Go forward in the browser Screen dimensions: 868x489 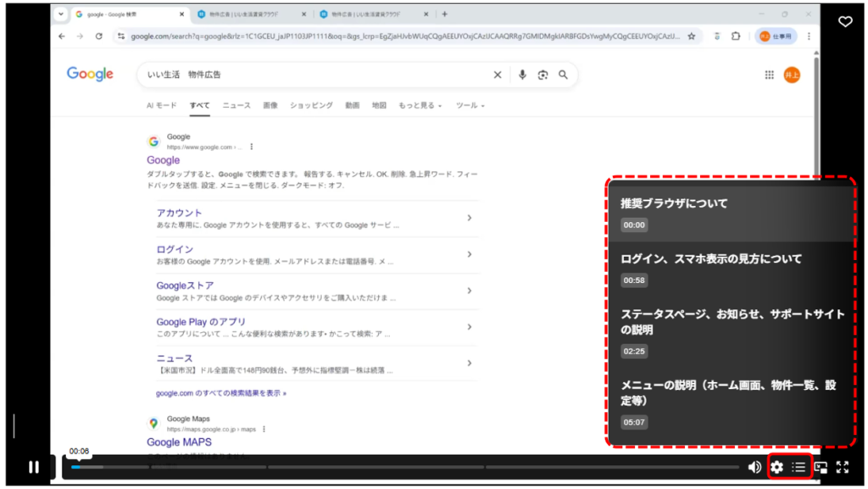click(80, 36)
